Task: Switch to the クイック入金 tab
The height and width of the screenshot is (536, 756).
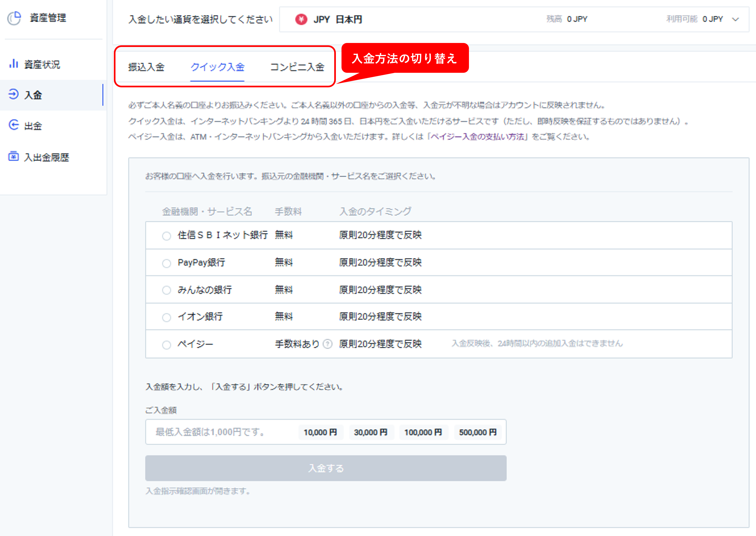Action: tap(218, 67)
